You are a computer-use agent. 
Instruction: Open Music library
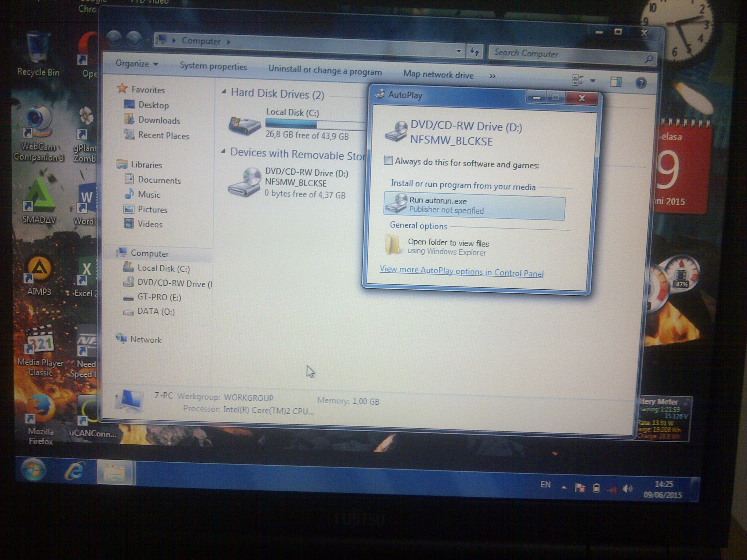142,194
